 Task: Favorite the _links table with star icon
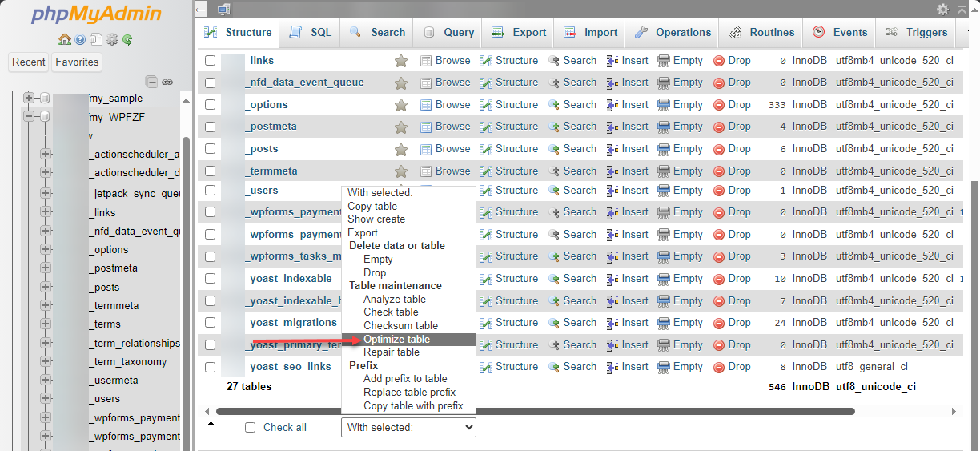[x=401, y=61]
